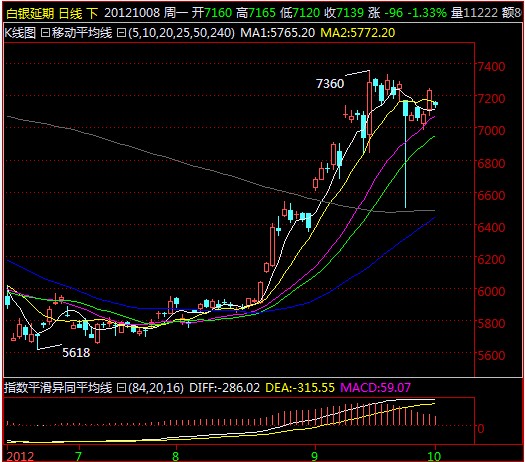The height and width of the screenshot is (462, 525).
Task: Click MACD parameters (84,20,16)
Action: coord(155,388)
